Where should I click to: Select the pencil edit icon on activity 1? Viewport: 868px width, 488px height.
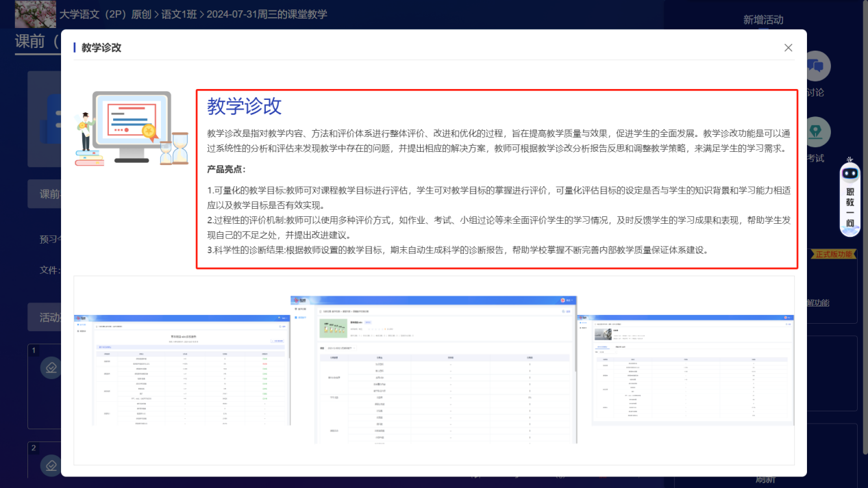tap(51, 368)
